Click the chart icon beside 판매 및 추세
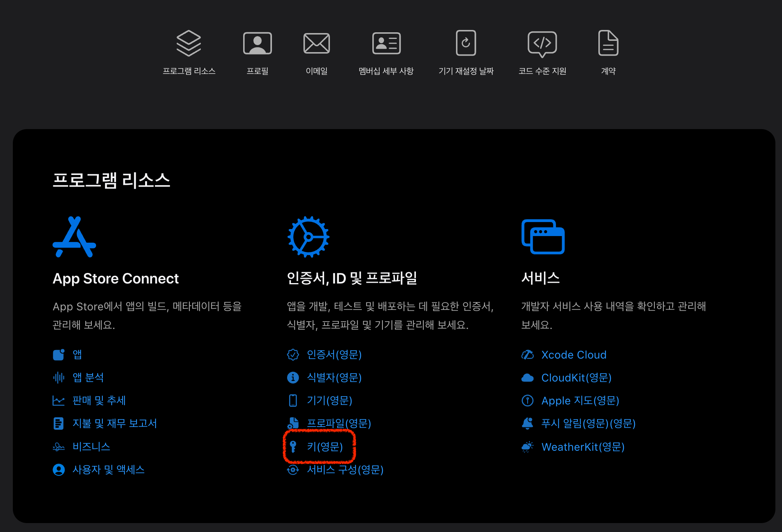Screen dimensions: 782x532 point(58,401)
